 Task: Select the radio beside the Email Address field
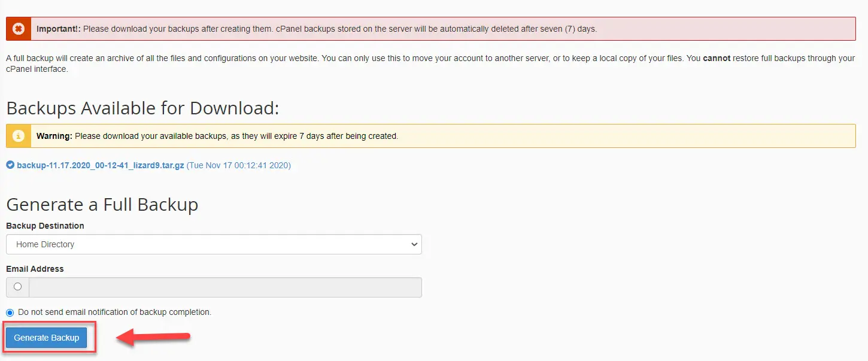[x=16, y=287]
